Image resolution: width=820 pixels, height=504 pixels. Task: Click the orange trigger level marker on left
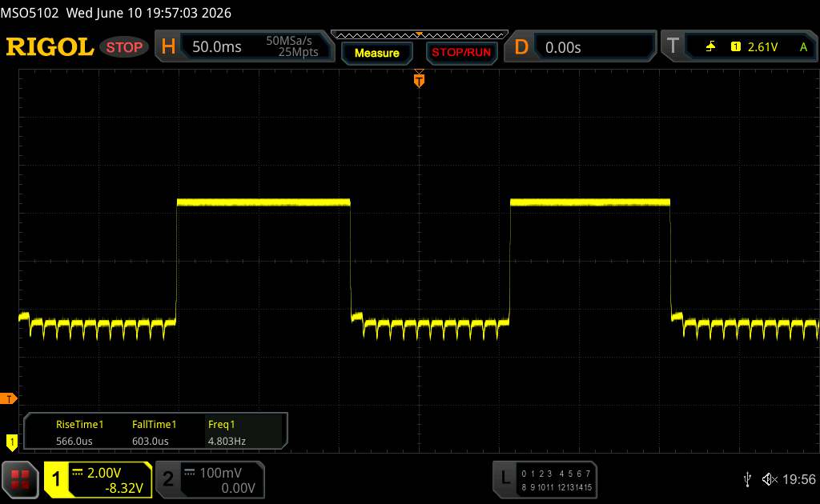pyautogui.click(x=8, y=399)
